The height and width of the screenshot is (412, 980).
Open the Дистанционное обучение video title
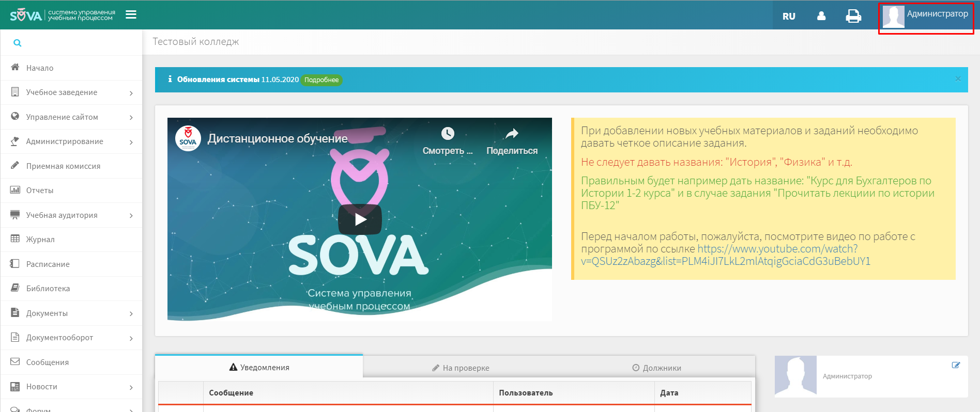coord(278,138)
